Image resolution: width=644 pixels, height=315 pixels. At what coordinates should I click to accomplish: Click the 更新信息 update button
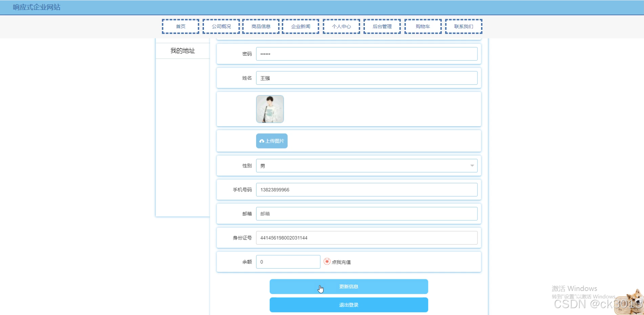pos(348,287)
